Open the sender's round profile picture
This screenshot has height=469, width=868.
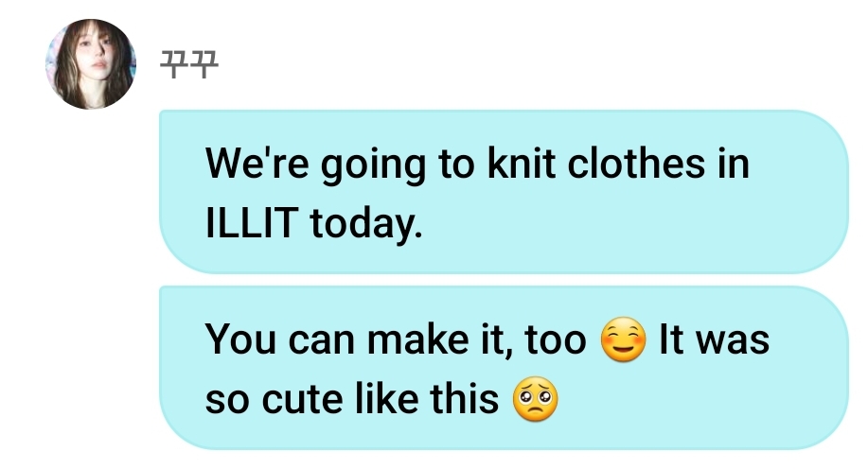pos(90,64)
